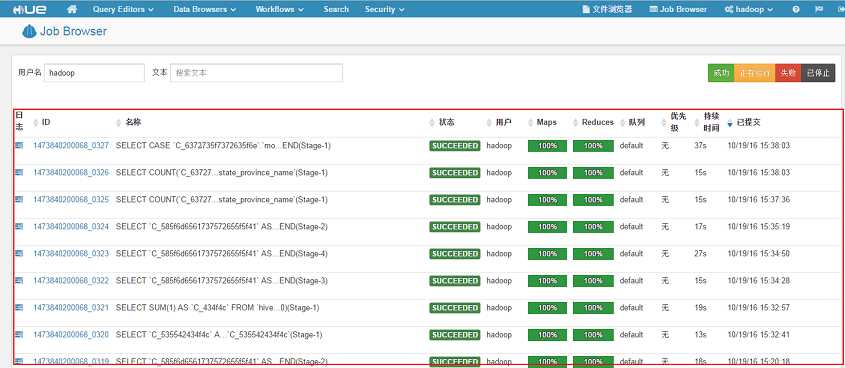Viewport: 845px width, 368px height.
Task: Click SUCCEEDED badge for job 0325
Action: tap(455, 199)
